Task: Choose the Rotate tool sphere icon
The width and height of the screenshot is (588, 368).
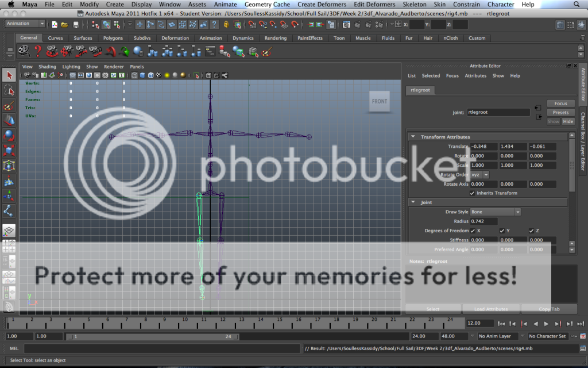Action: pos(9,135)
